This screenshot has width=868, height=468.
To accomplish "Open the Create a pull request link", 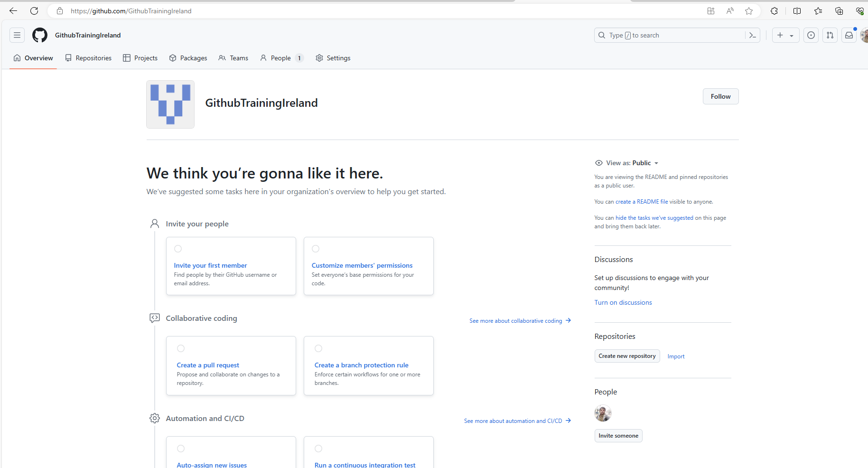I will coord(208,365).
